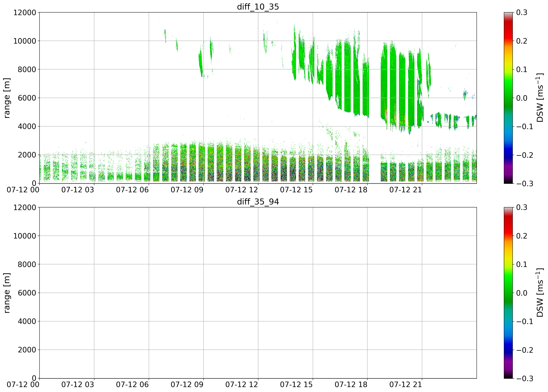Click the DSW [ms⁻¹] colorbar label beside diff_10_35
Image resolution: width=548 pixels, height=392 pixels.
(x=540, y=98)
